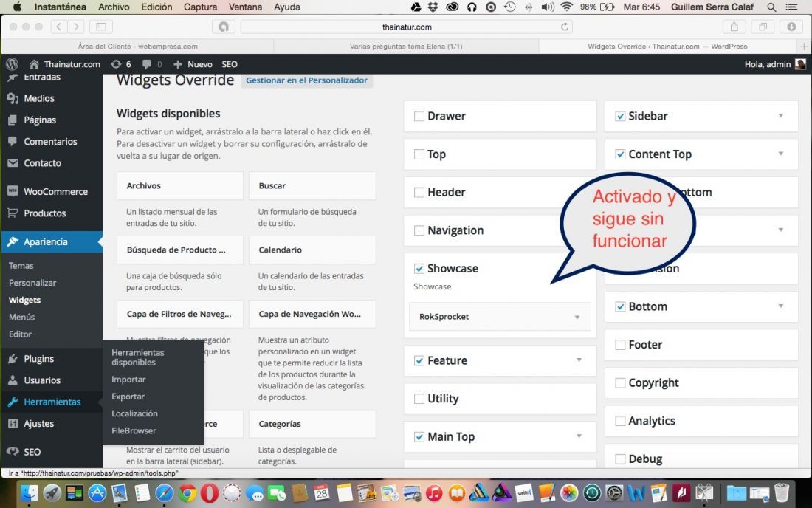Open Comentarios in the admin sidebar
This screenshot has width=812, height=508.
coord(52,141)
